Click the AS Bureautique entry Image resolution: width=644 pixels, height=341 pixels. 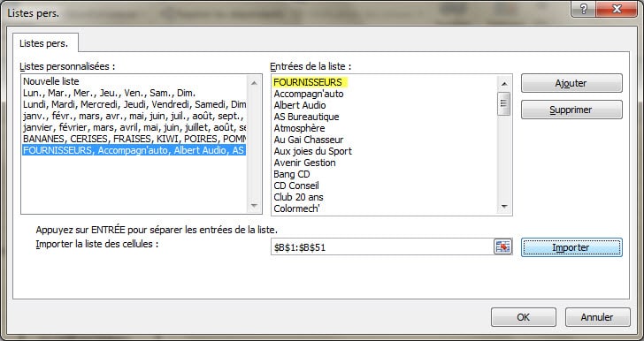coord(306,117)
